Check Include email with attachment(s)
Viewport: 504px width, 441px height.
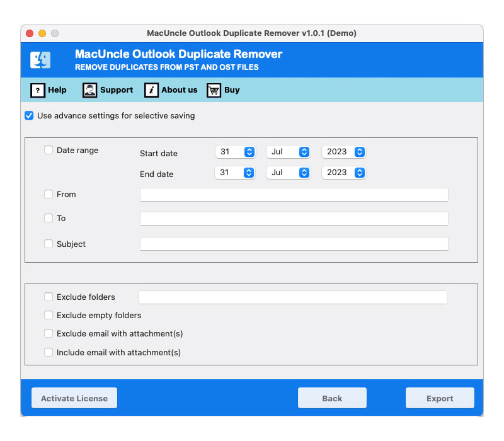tap(49, 352)
